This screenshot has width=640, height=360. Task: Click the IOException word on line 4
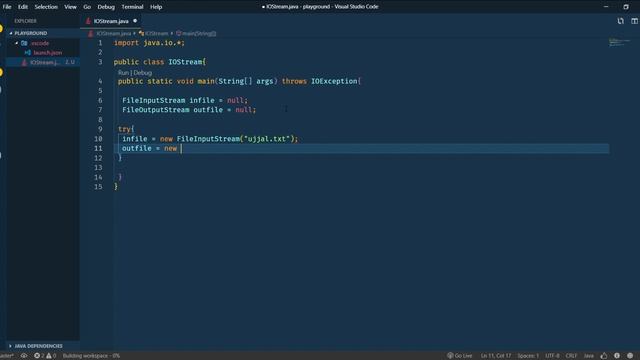pyautogui.click(x=334, y=81)
